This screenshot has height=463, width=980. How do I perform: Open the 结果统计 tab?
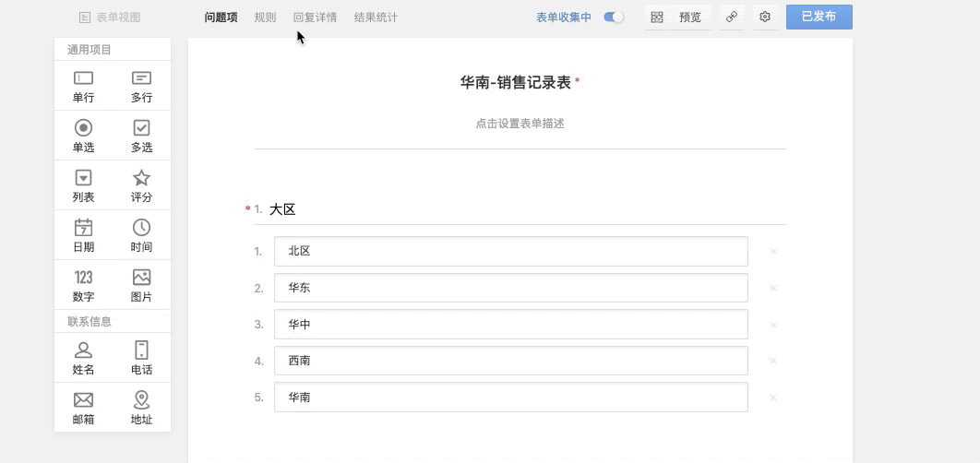(376, 18)
